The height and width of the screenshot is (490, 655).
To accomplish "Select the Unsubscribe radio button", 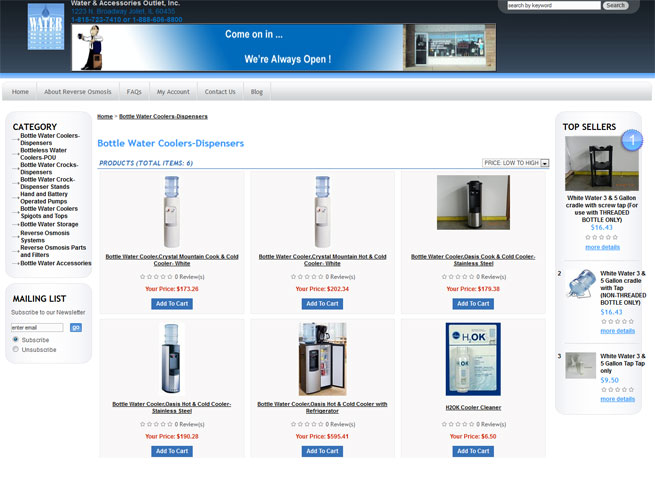I will pos(16,349).
